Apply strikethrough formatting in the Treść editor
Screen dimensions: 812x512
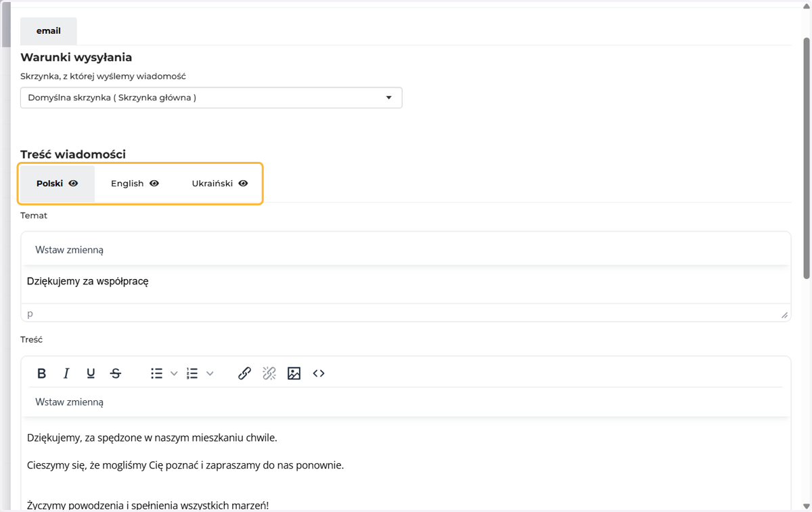pyautogui.click(x=116, y=373)
